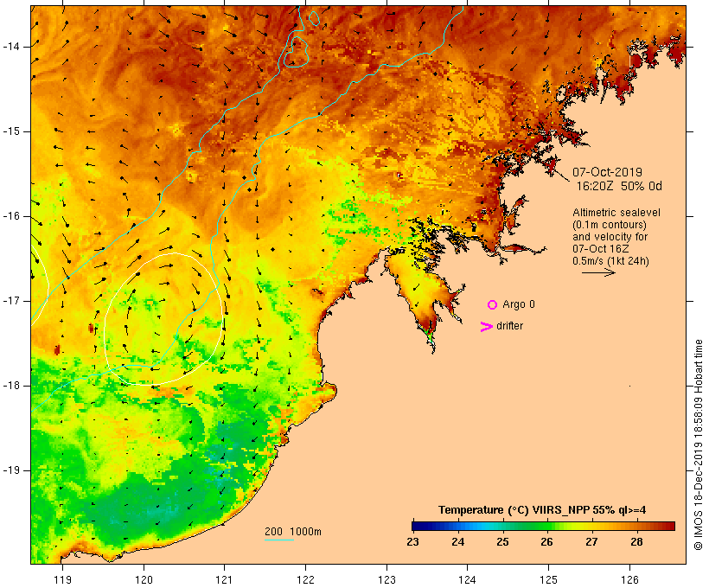Click the '16:20Z 50% 0d' text
709x588 pixels.
pos(619,186)
